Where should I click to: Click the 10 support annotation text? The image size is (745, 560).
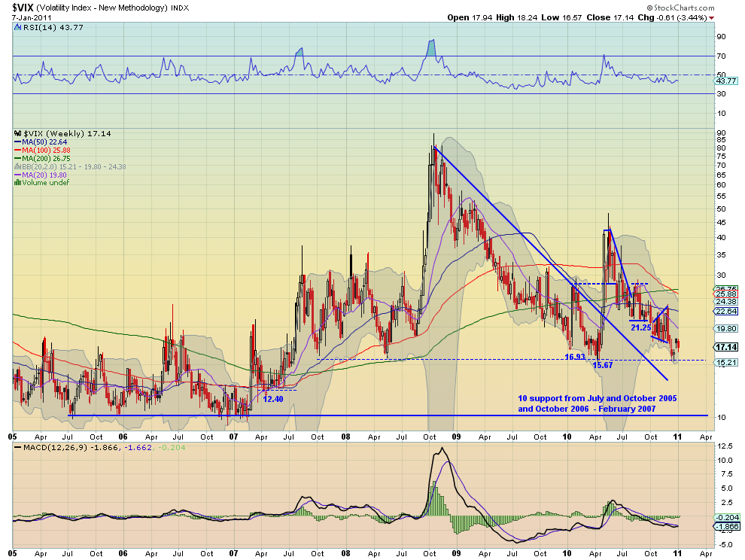click(x=598, y=403)
